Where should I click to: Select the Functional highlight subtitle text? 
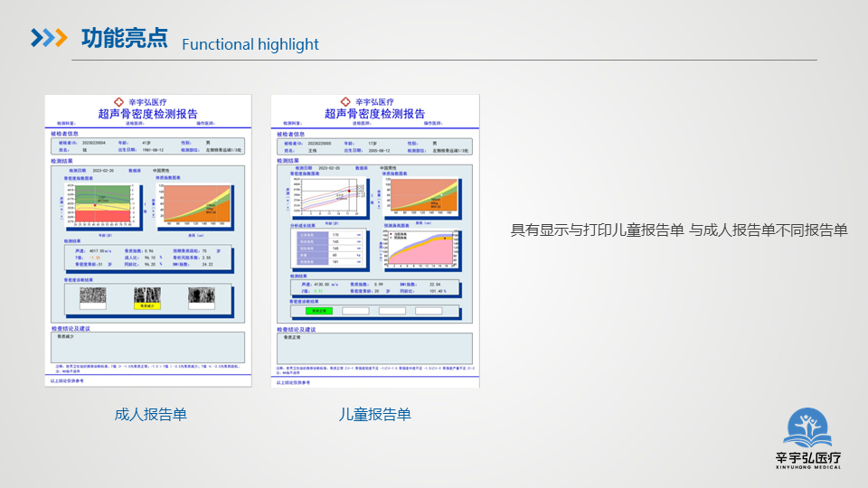tap(250, 44)
